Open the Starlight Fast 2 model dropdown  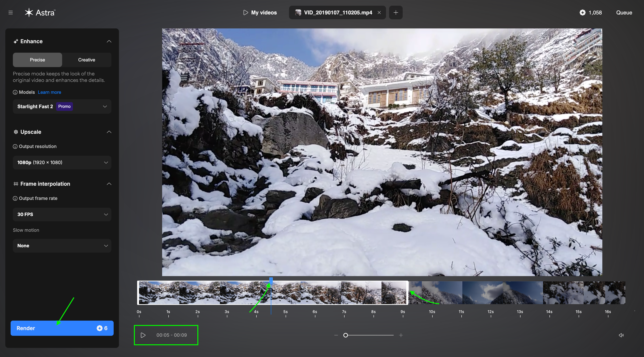[x=62, y=106]
